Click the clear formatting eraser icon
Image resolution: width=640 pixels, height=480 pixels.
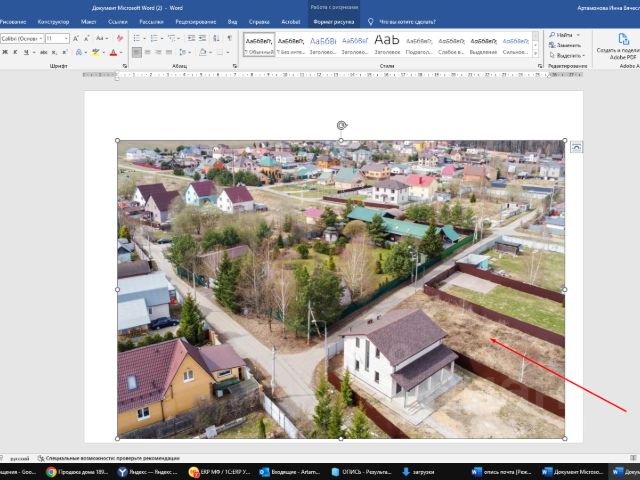119,38
